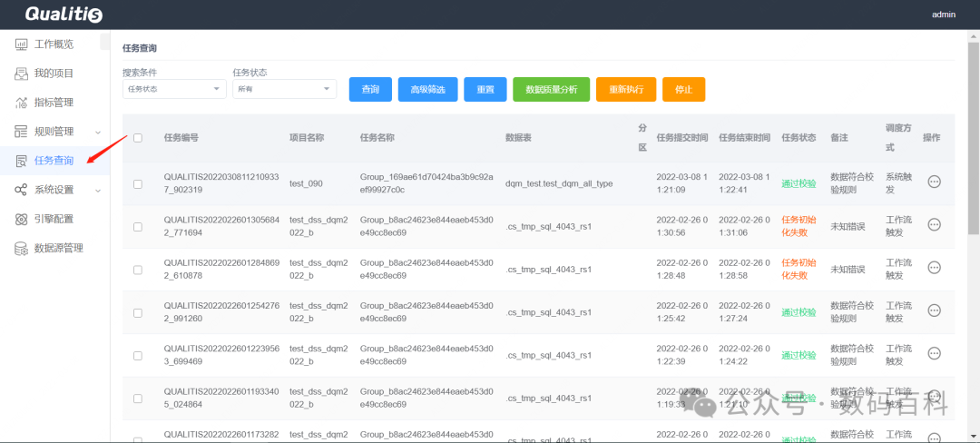Click the 任务编号 column header
The width and height of the screenshot is (980, 443).
181,138
